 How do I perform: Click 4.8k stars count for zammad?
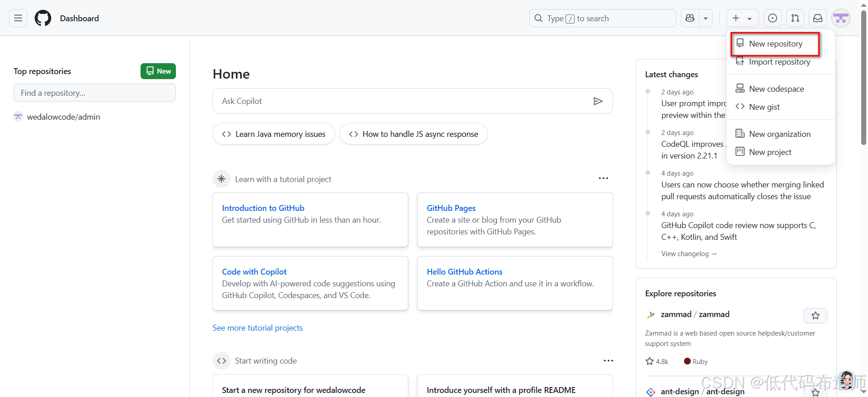tap(657, 361)
